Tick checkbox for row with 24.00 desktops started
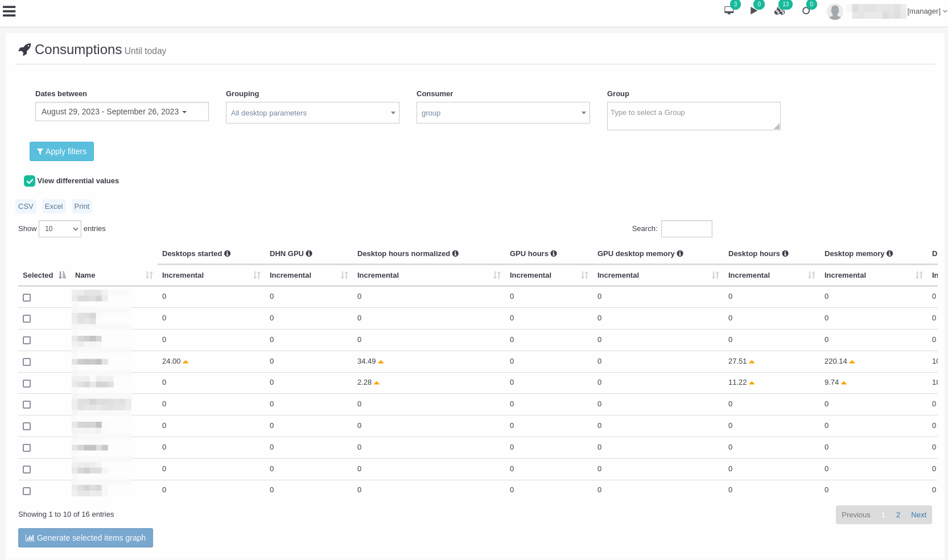Image resolution: width=948 pixels, height=560 pixels. pyautogui.click(x=27, y=362)
